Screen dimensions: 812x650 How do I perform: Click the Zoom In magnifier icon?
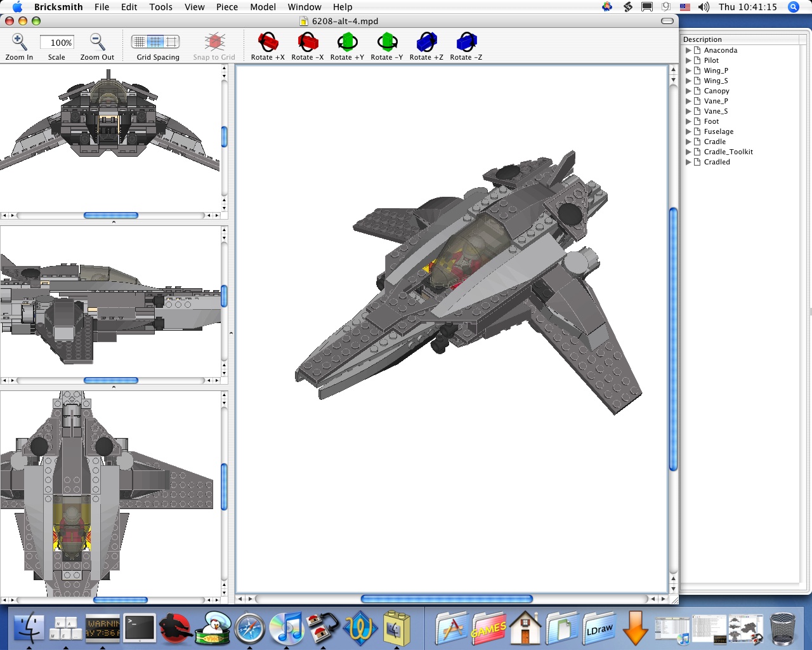19,43
